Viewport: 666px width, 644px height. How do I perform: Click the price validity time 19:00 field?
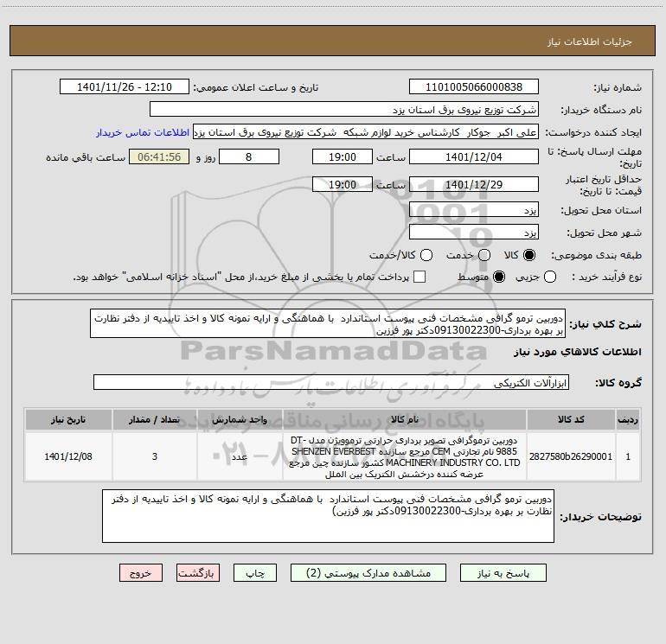tap(343, 184)
